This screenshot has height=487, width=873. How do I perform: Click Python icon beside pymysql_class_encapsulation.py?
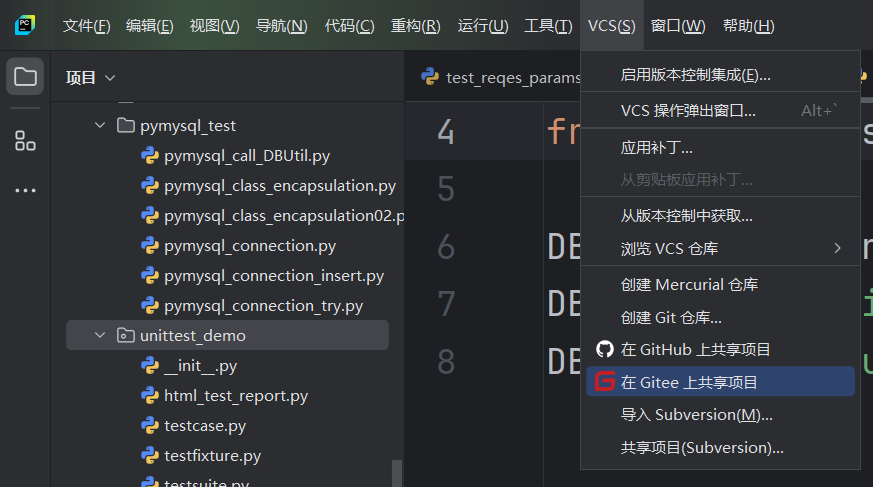click(150, 186)
